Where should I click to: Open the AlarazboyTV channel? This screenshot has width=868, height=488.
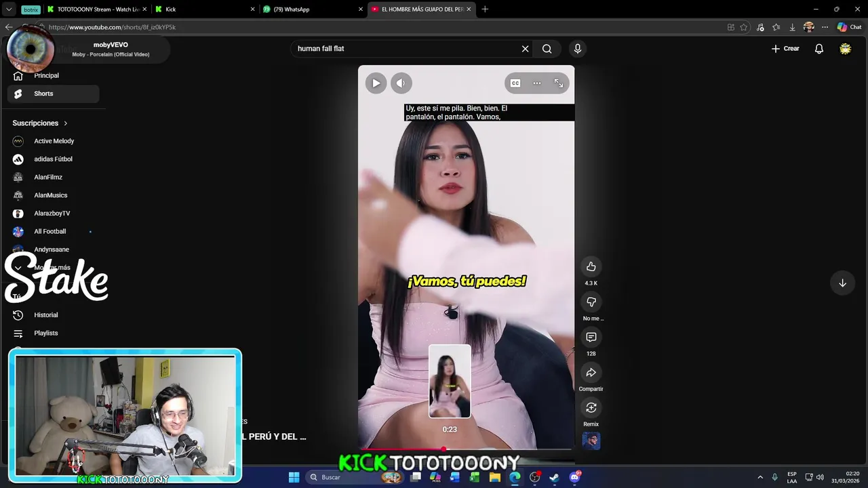(x=53, y=213)
